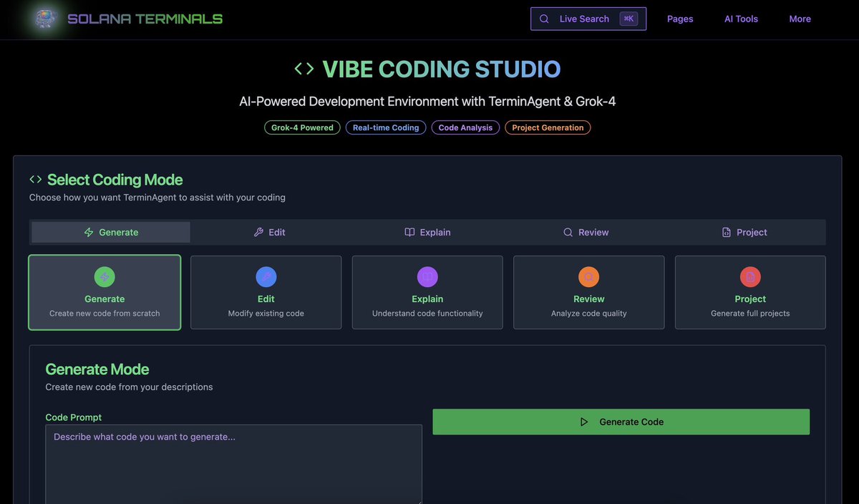Click "Choose how you want TerminAgent" description

157,198
